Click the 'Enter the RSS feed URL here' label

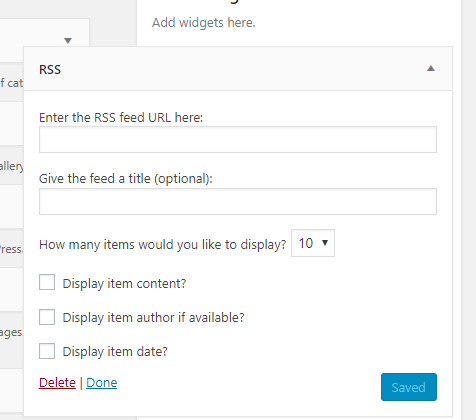(121, 118)
